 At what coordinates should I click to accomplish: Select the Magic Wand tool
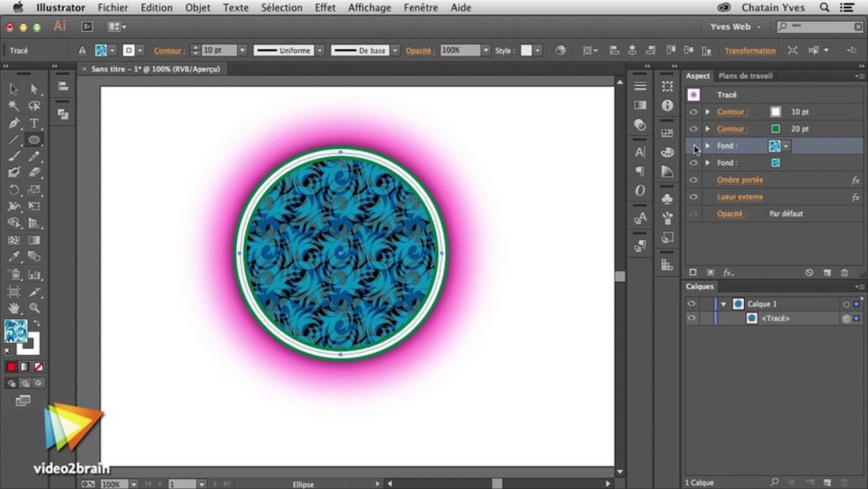(14, 106)
